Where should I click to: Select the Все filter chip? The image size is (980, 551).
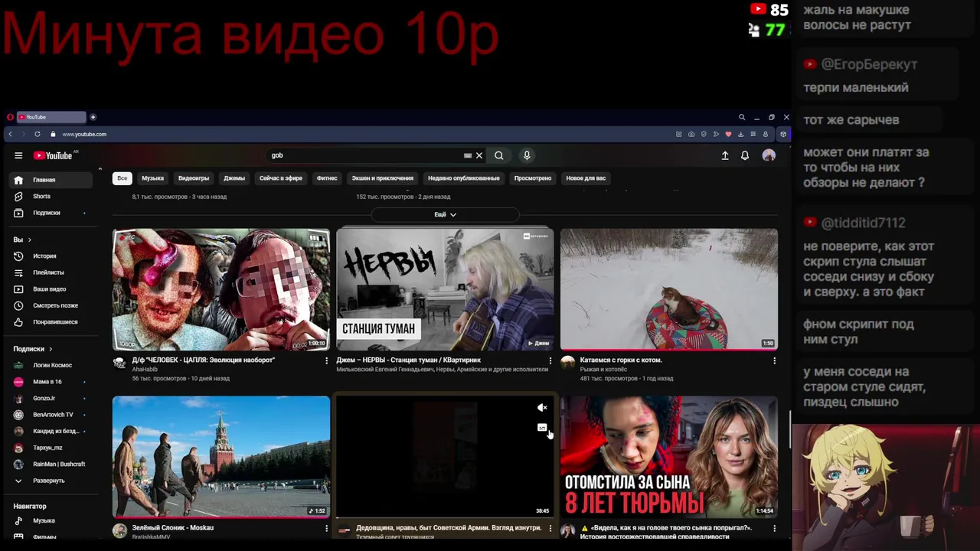[x=122, y=178]
